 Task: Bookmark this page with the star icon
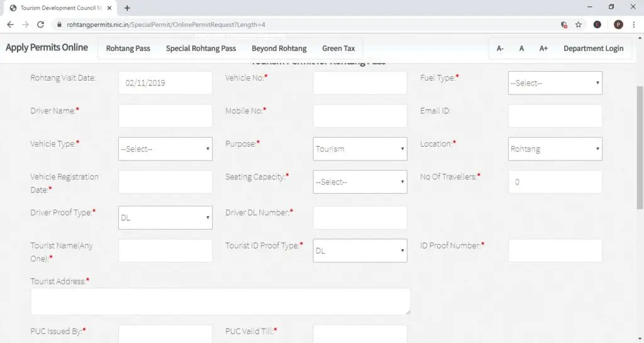[x=579, y=25]
